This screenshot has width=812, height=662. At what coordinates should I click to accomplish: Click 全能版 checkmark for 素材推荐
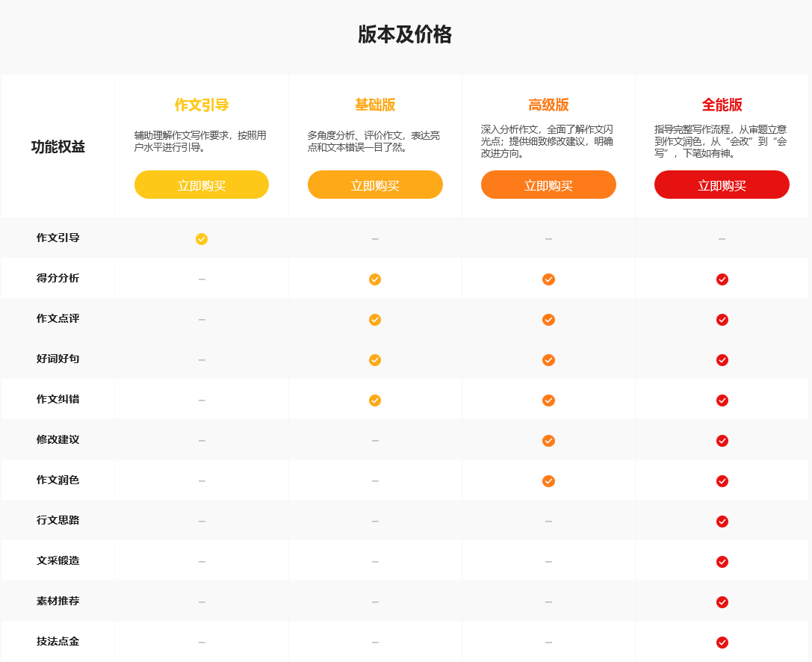click(722, 602)
